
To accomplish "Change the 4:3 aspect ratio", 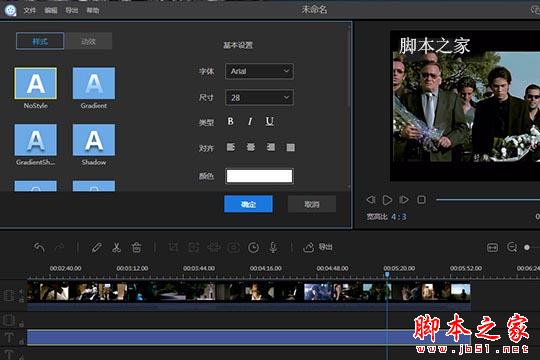I will [x=398, y=217].
